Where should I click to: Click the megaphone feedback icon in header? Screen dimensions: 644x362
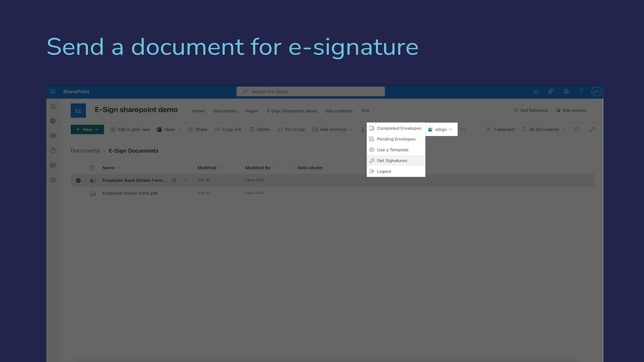click(536, 91)
